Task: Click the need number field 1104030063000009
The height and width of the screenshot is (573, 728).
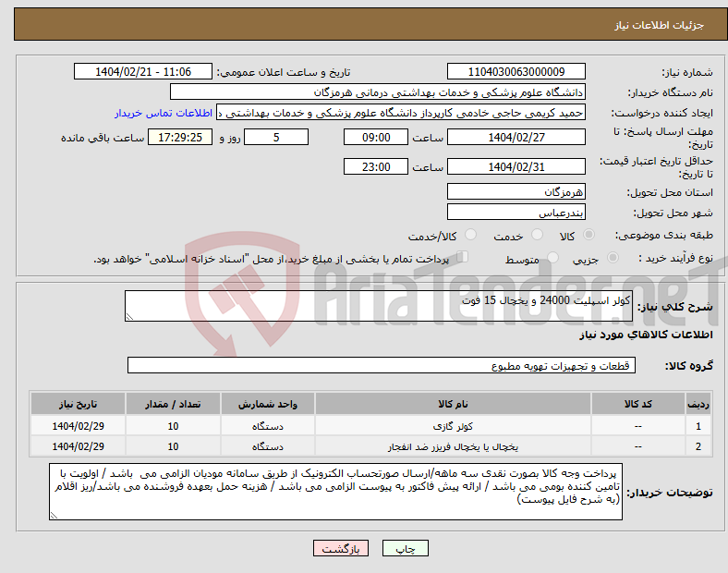Action: (516, 71)
